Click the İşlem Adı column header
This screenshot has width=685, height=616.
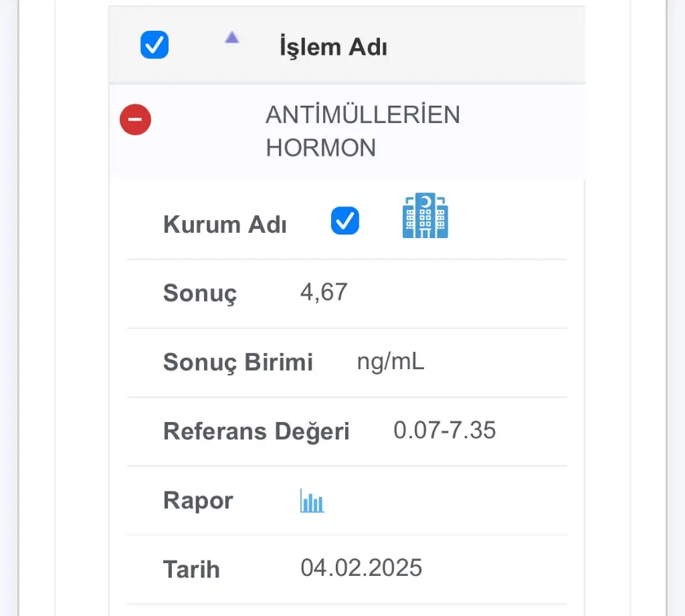(333, 47)
